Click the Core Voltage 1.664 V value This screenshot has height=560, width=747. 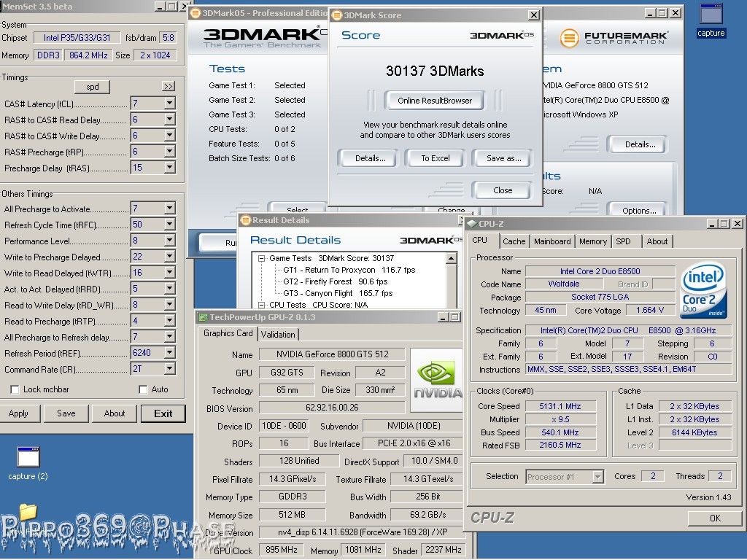pos(650,310)
